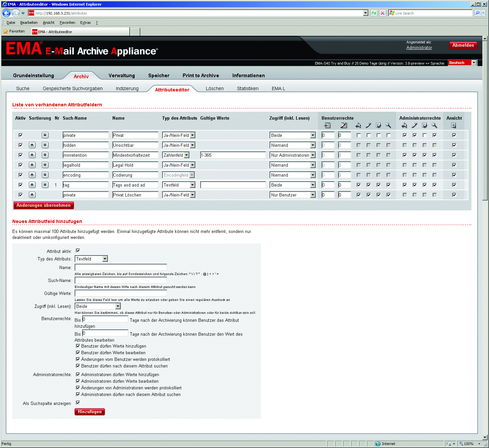This screenshot has width=489, height=448.
Task: Uncheck 'Benutzer dürfen Werte hinzufügen'
Action: 78,346
